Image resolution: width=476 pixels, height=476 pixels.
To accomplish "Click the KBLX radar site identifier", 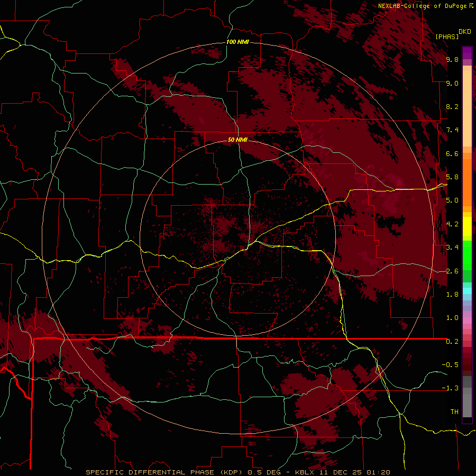I will point(305,472).
